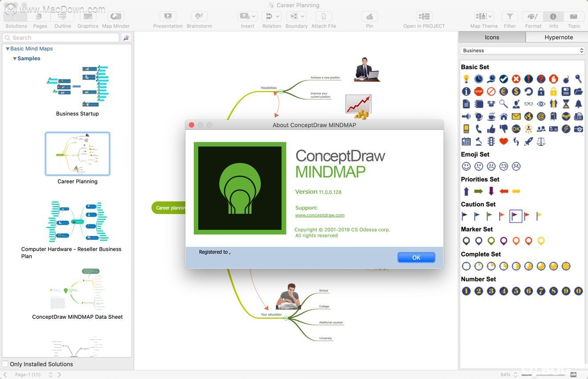Go to next page arrow at bottom
The image size is (588, 379).
coord(59,375)
